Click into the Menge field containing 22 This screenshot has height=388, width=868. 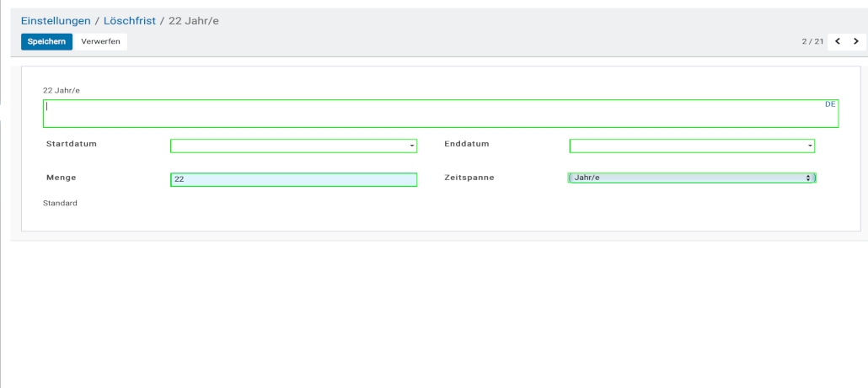292,180
